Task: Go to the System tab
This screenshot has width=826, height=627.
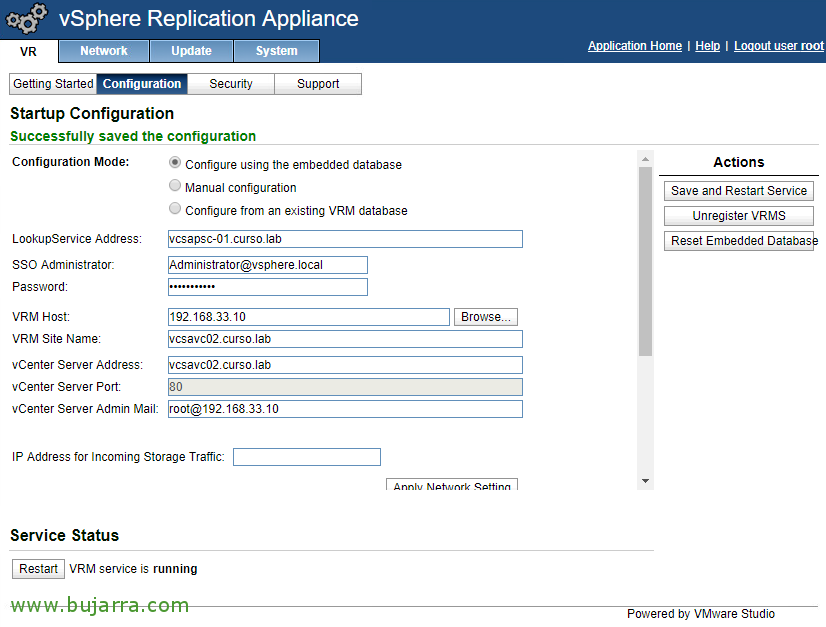Action: point(277,51)
